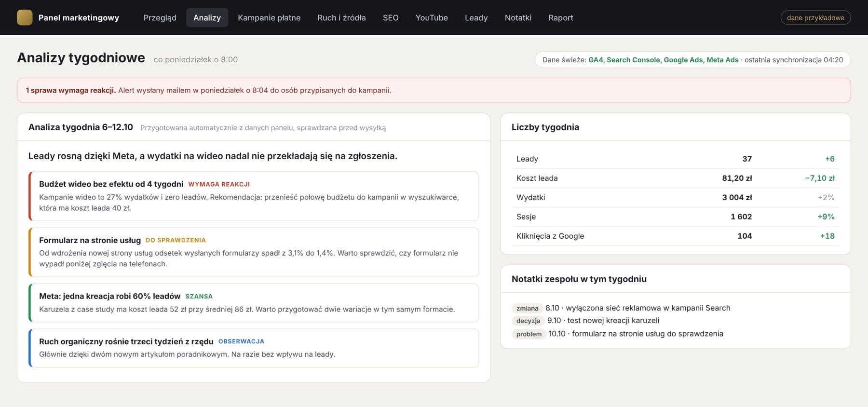Open the 'Formularz na stronie usług' insight card
Viewport: 868px width, 407px height.
click(254, 252)
